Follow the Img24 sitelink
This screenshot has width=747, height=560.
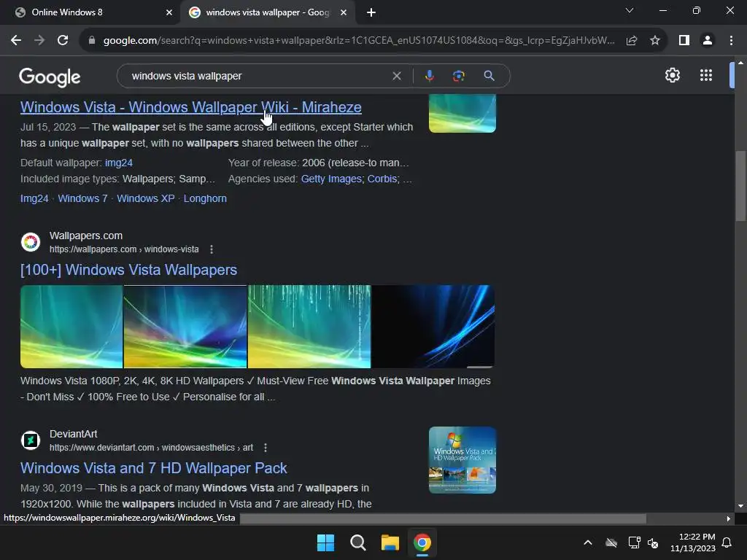[x=34, y=198]
